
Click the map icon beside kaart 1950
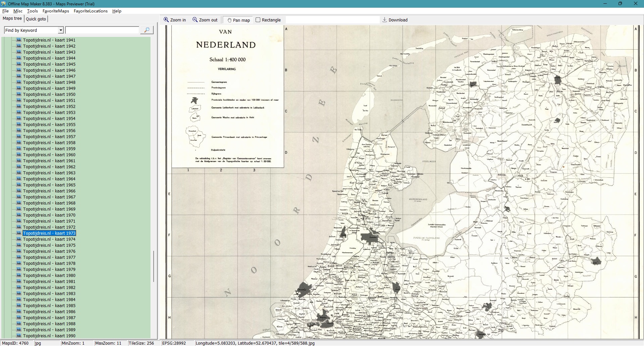tap(19, 94)
